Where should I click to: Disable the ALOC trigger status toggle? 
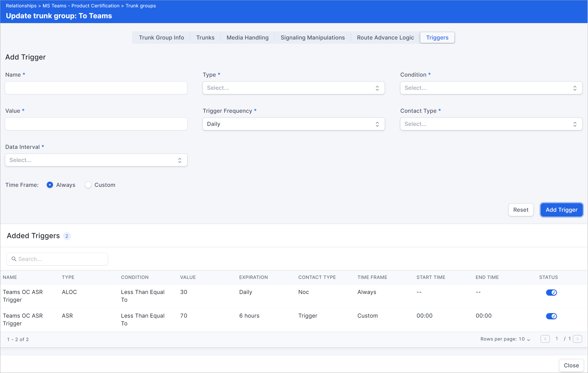551,293
